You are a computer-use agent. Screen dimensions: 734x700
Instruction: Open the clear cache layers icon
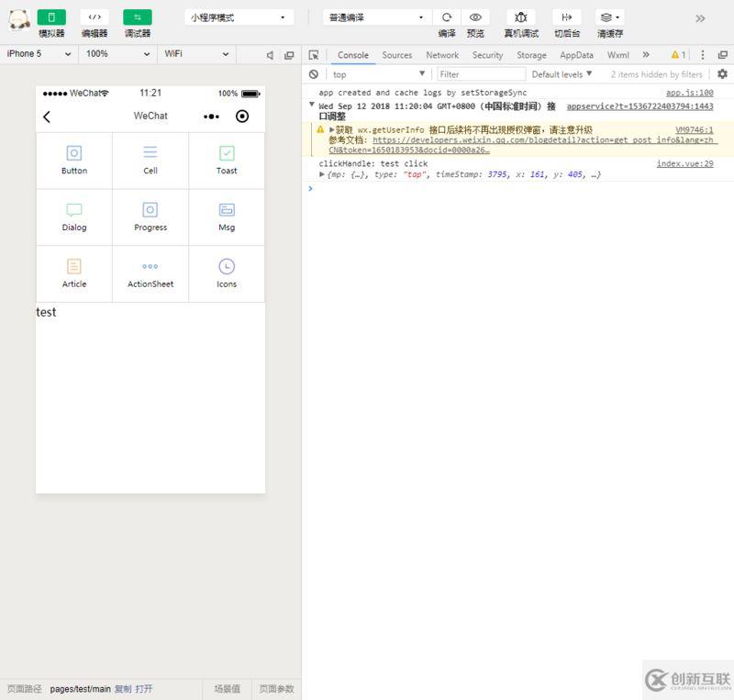tap(609, 17)
